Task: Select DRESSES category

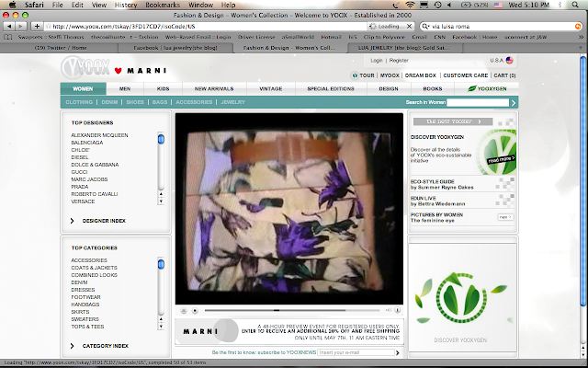Action: click(x=83, y=290)
